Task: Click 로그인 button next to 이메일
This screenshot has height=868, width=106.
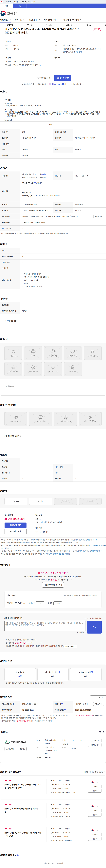Action: pyautogui.click(x=58, y=603)
